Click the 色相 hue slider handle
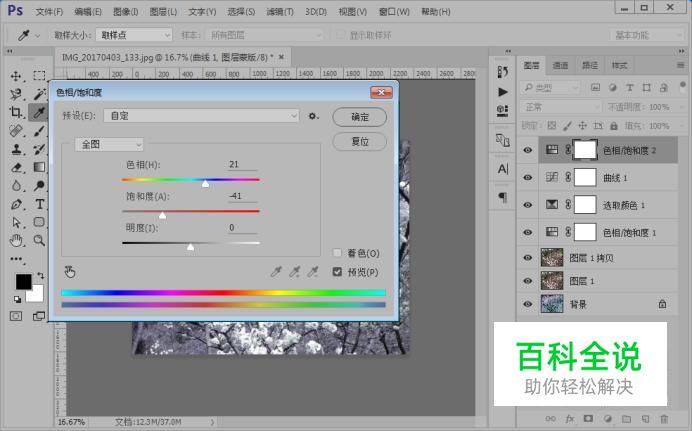692x431 pixels. coord(205,184)
